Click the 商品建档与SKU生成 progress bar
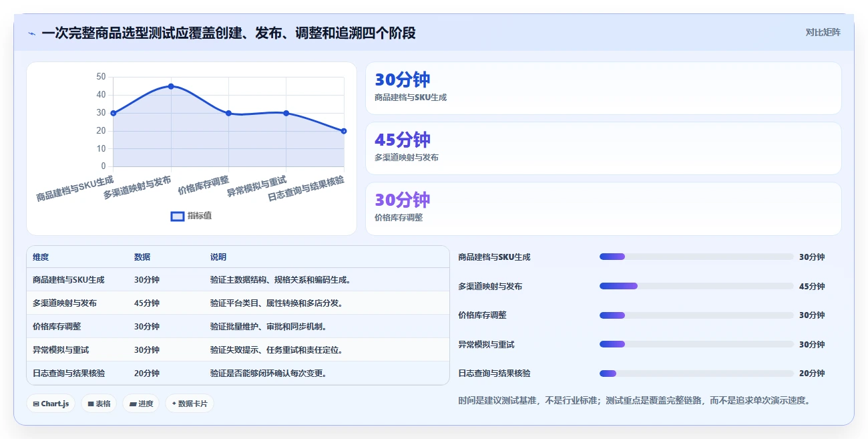This screenshot has width=868, height=439. click(x=696, y=257)
